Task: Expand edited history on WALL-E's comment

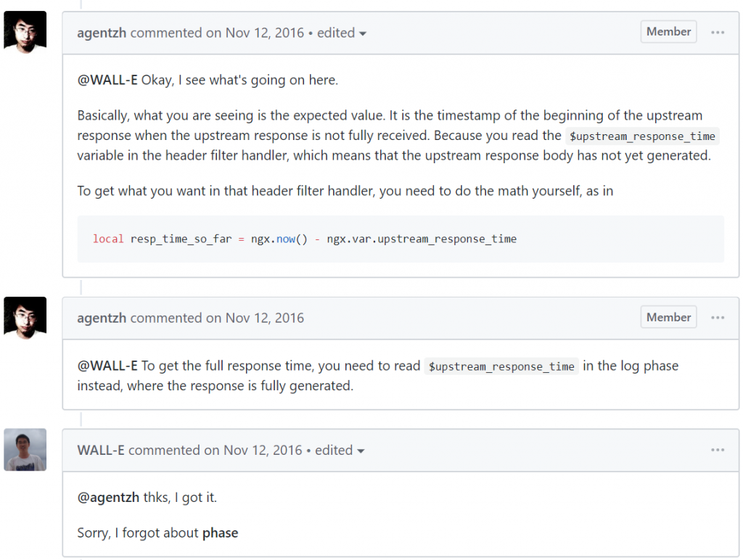Action: [x=340, y=450]
